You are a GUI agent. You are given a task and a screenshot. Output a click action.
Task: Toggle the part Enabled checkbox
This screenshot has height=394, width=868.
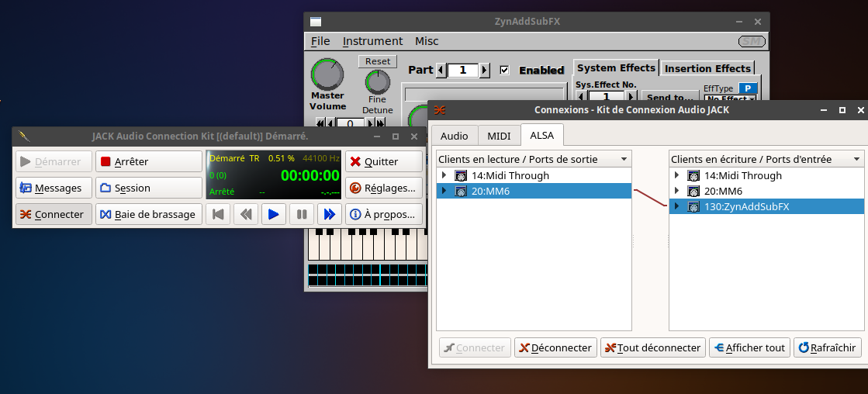(503, 71)
